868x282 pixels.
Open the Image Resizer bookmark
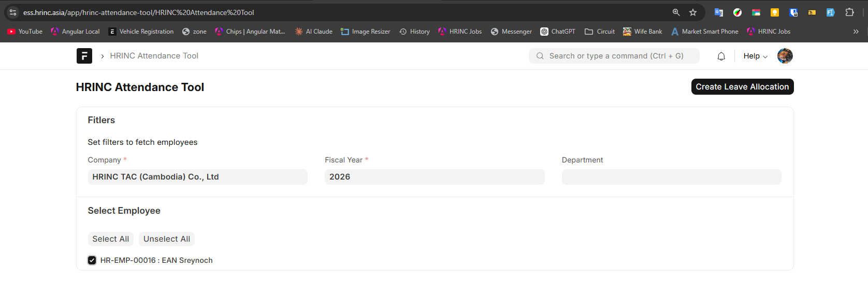[x=365, y=32]
